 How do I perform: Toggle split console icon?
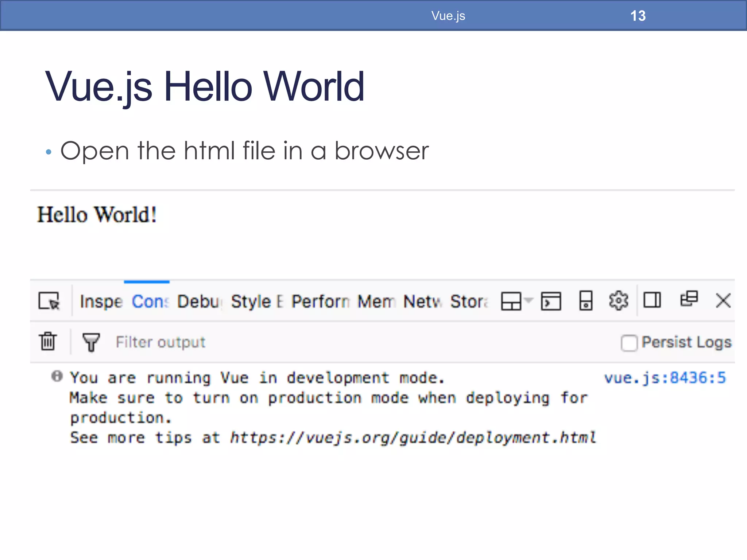point(551,301)
